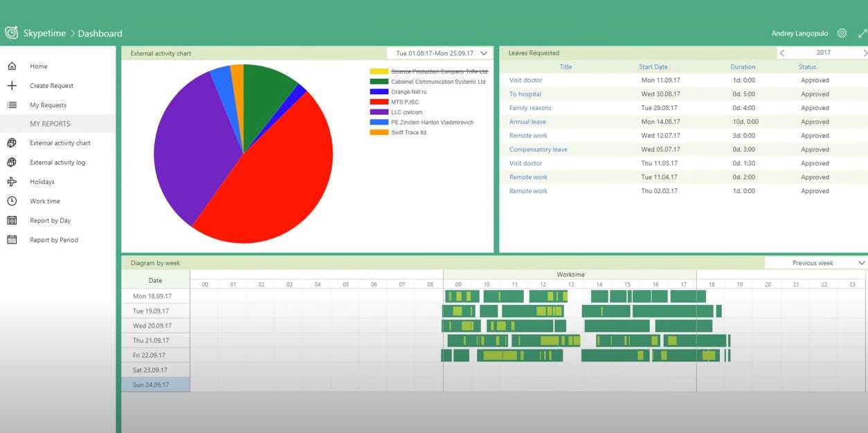Toggle Cablenet Communication Systems green legend swatch
Screen dimensions: 868x433
coord(379,82)
